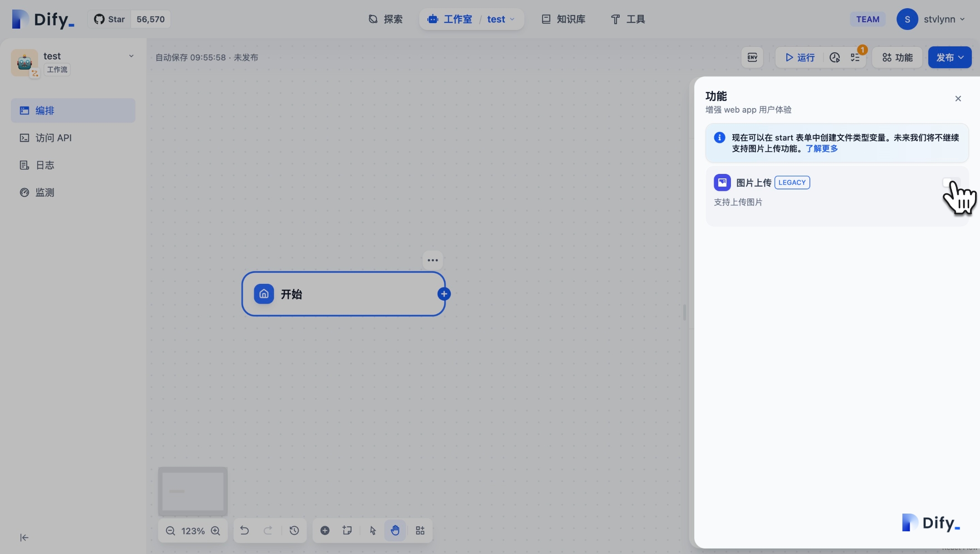Open the checklist icon with orange badge
980x554 pixels.
pos(855,57)
